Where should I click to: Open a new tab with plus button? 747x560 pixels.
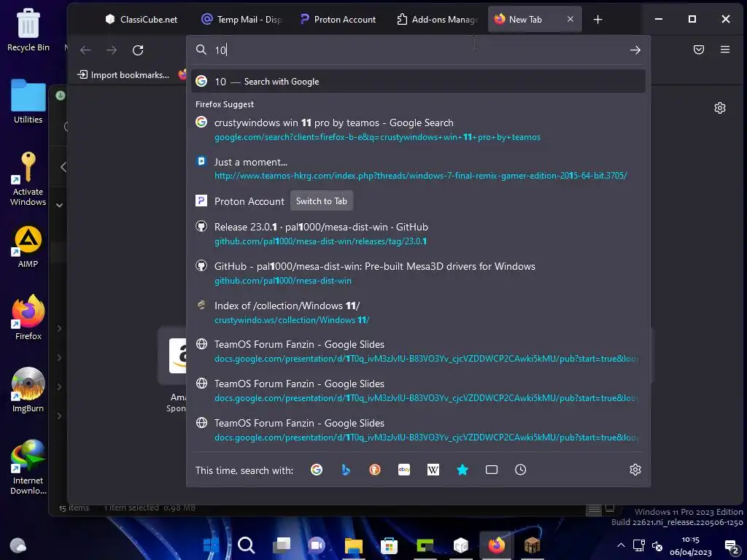point(598,20)
